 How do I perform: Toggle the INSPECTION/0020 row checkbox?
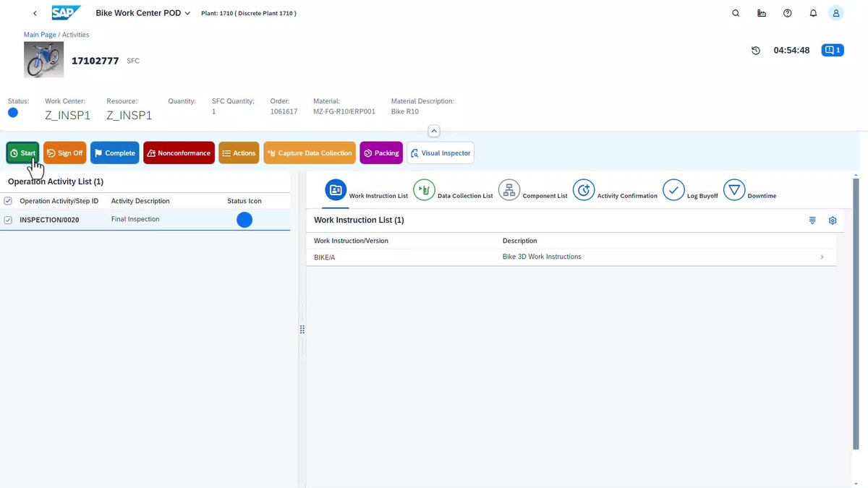[8, 220]
